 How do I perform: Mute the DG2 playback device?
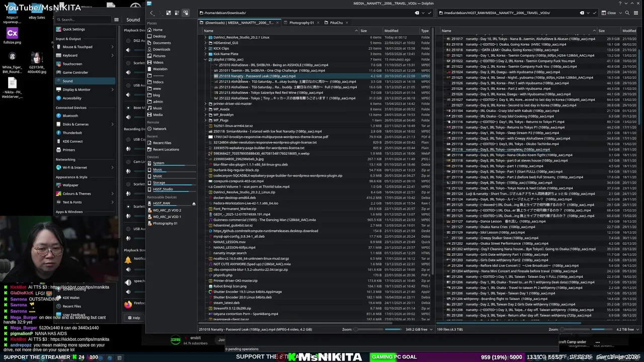128,50
